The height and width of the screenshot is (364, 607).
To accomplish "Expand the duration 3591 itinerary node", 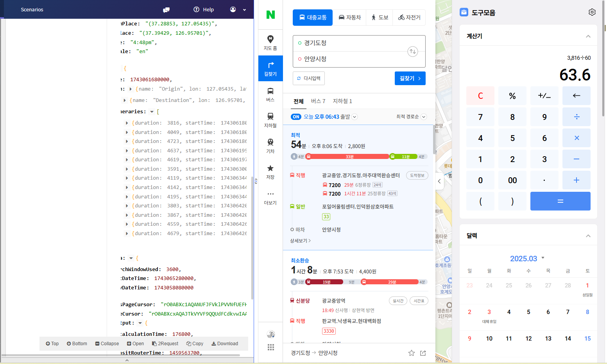I will 127,169.
